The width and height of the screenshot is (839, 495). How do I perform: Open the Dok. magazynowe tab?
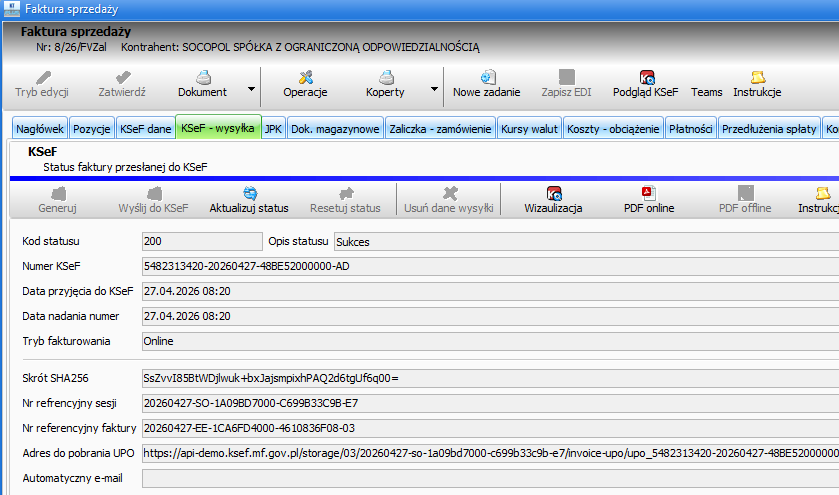(335, 128)
